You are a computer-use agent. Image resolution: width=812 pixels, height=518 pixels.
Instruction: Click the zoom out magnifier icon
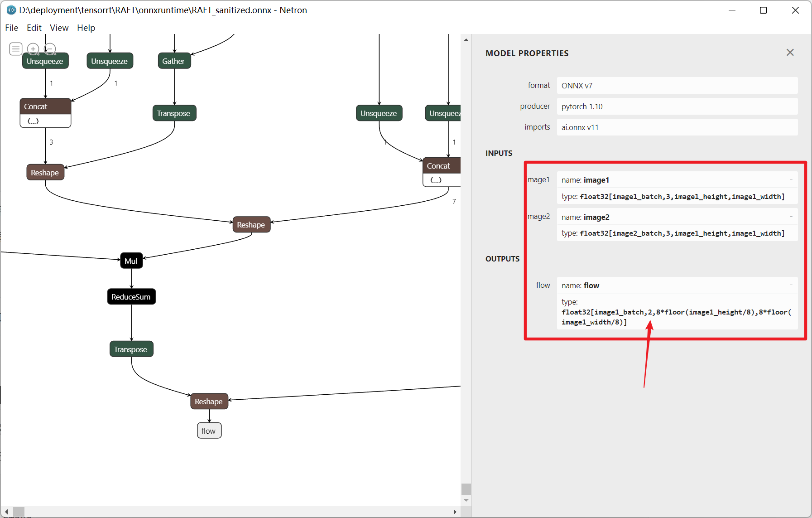click(50, 48)
